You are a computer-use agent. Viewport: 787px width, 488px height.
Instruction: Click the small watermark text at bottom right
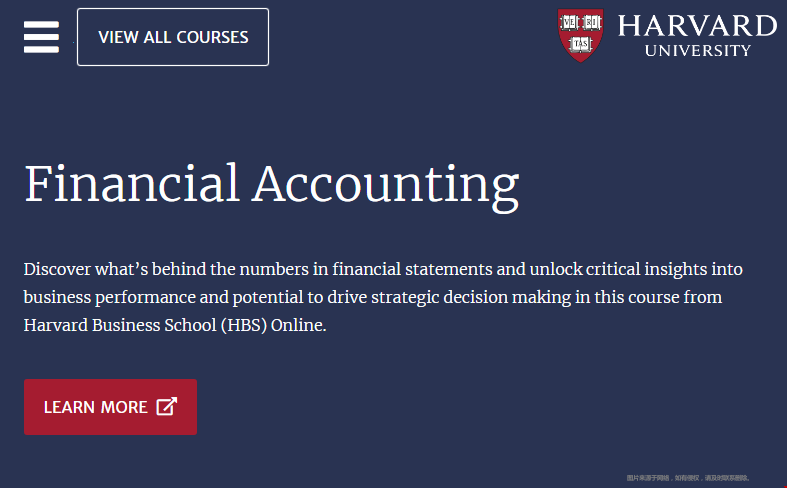[x=688, y=478]
